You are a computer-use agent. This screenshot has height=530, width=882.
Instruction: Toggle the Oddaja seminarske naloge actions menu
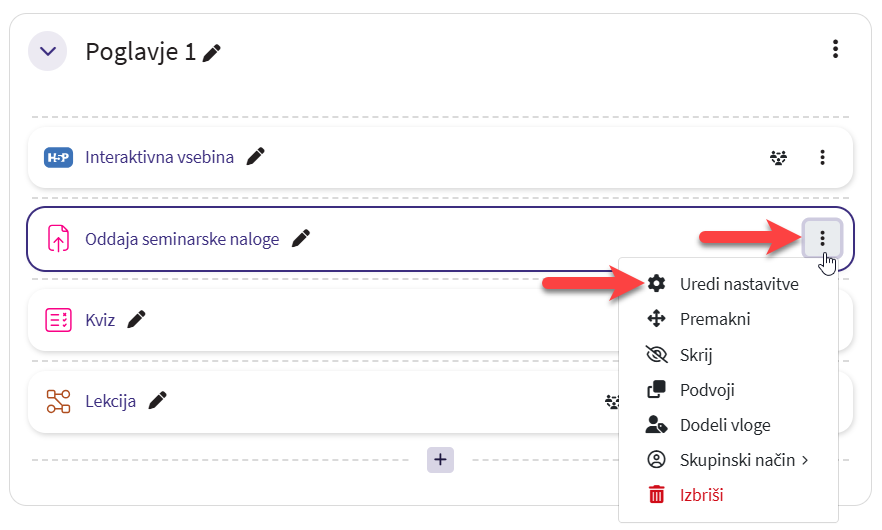(x=822, y=238)
